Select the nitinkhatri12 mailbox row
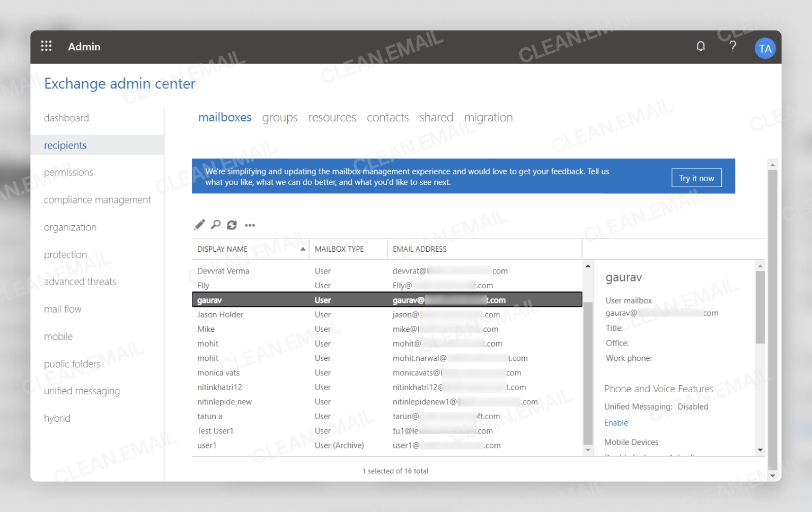Screen dimensions: 812x512 point(387,387)
